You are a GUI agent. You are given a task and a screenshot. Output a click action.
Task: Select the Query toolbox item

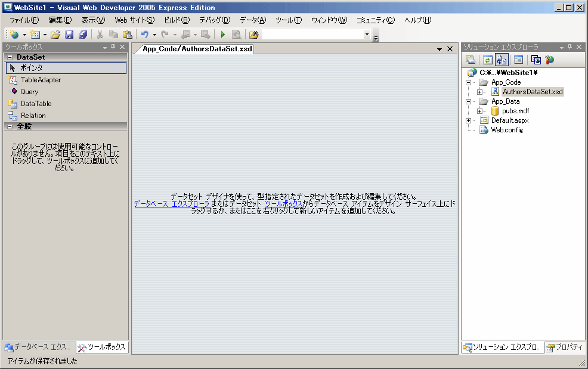66,92
